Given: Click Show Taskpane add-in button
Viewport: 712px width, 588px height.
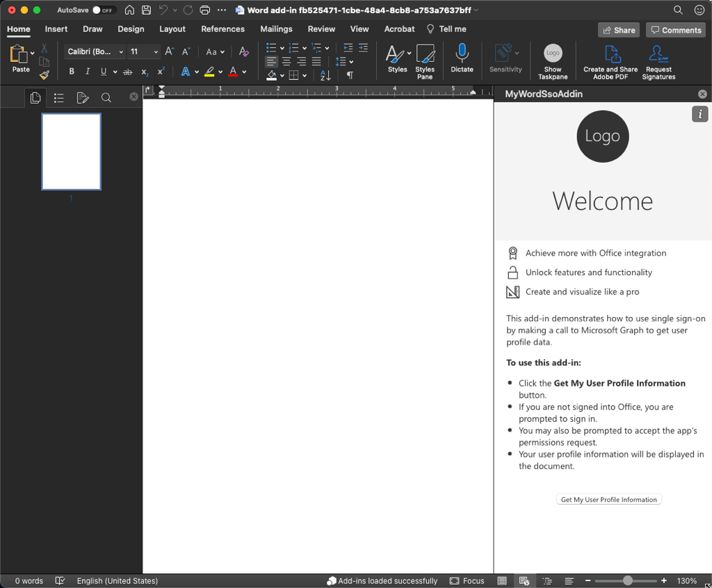Looking at the screenshot, I should tap(553, 62).
